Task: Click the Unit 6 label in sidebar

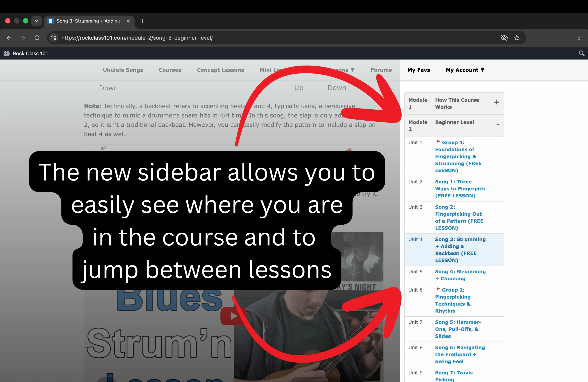Action: point(415,290)
